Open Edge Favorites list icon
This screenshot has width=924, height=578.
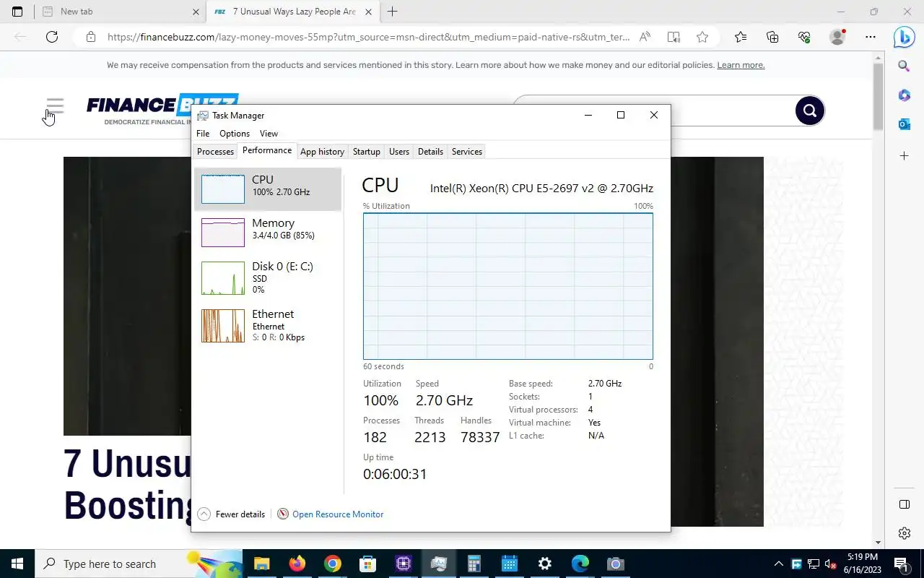pyautogui.click(x=741, y=37)
